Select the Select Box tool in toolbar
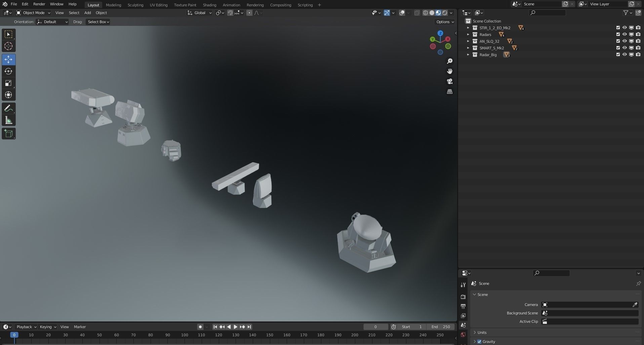The height and width of the screenshot is (345, 644). [x=9, y=34]
